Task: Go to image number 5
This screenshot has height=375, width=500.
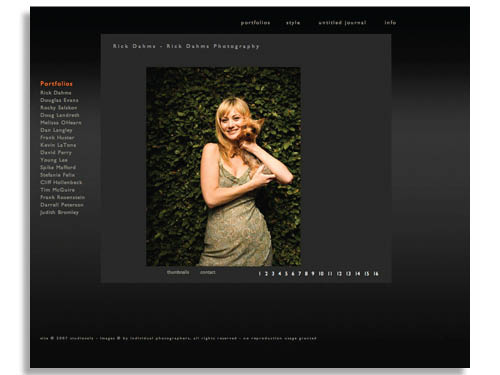Action: point(286,274)
